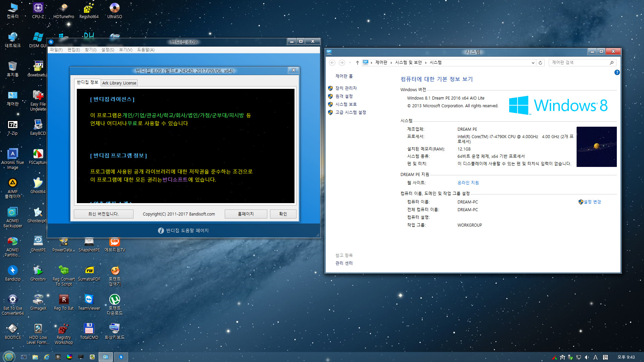Open the Regshot64 desktop shortcut
The image size is (644, 362).
pyautogui.click(x=89, y=11)
